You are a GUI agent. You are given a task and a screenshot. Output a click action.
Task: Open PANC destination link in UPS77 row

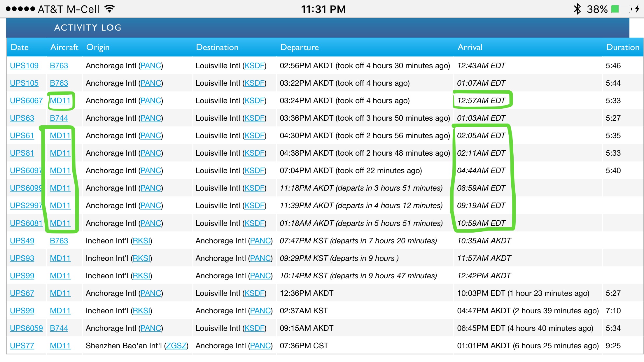coord(260,346)
